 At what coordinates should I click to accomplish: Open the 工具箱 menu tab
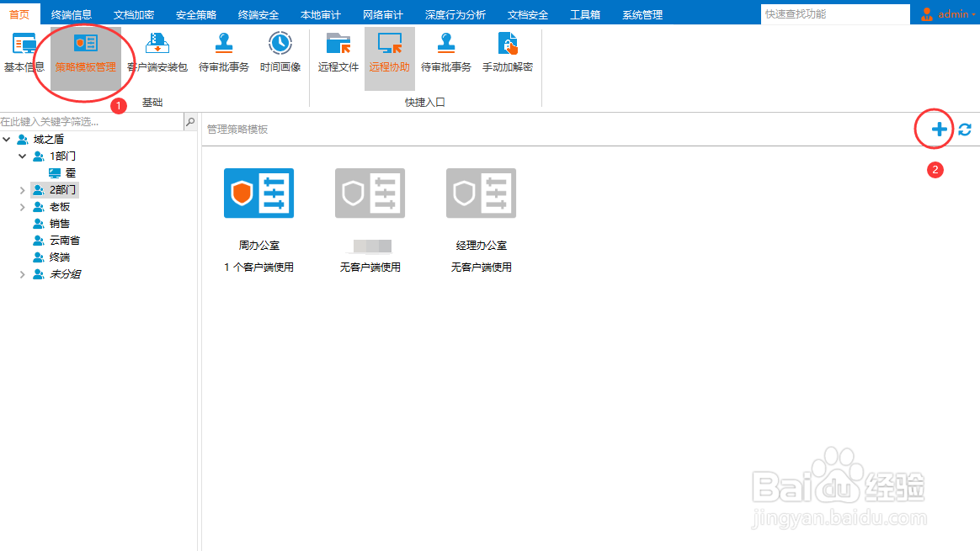point(585,14)
